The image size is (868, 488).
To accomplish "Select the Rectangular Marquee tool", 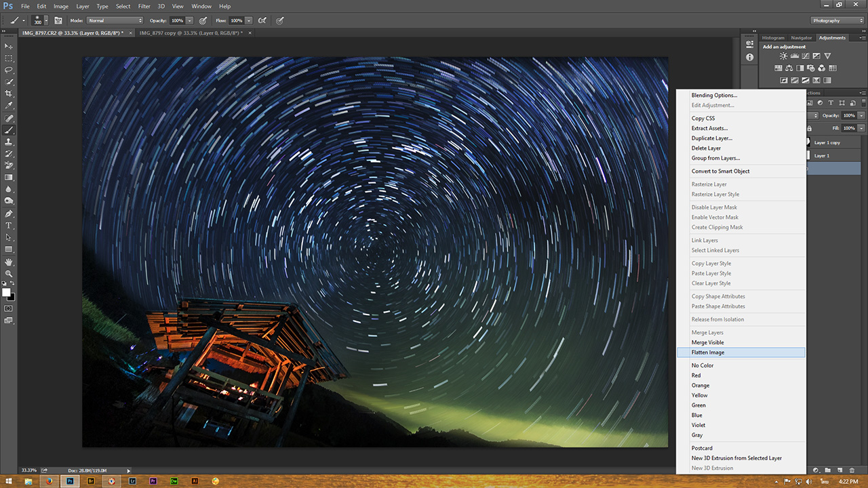I will 9,58.
